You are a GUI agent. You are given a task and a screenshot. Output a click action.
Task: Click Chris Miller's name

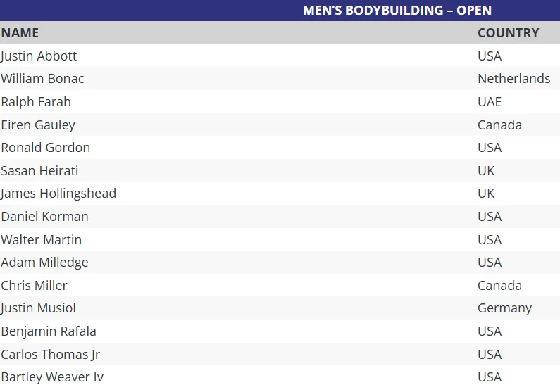[34, 286]
